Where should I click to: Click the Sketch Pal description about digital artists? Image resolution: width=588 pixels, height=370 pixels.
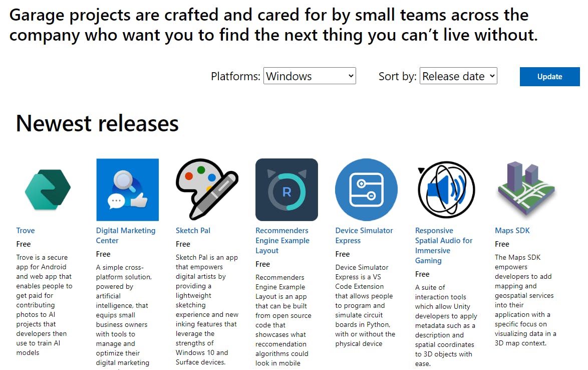(x=207, y=309)
